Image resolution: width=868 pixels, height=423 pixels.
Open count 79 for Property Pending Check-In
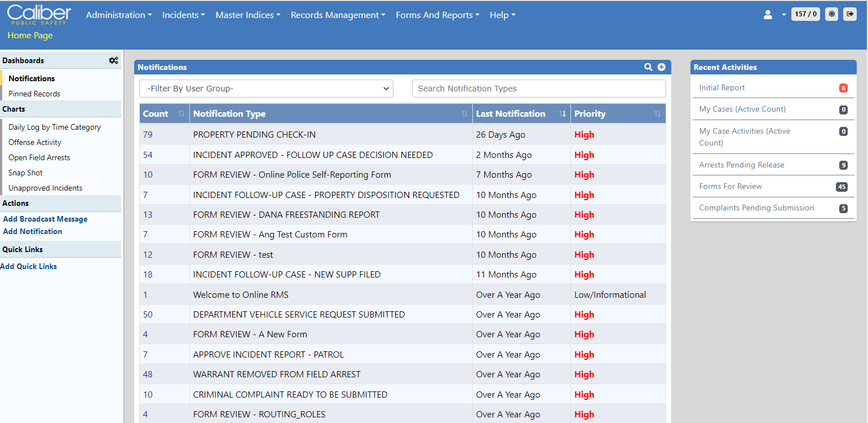coord(148,135)
